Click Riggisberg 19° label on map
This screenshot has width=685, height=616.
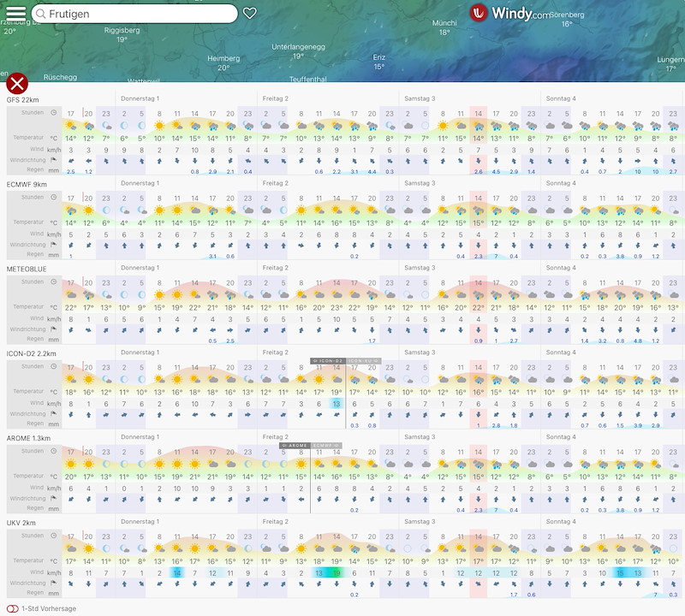(x=122, y=34)
